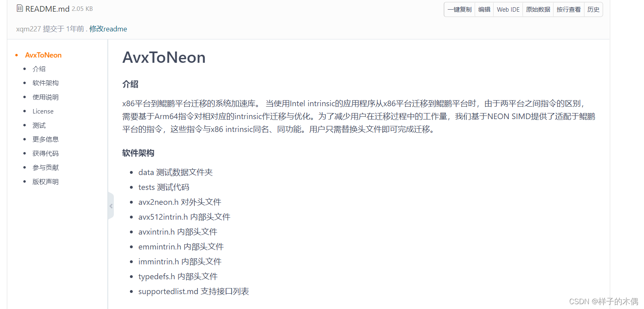Screen dimensions: 644x309
Task: Jump to 获得代码 outline entry
Action: click(x=45, y=154)
